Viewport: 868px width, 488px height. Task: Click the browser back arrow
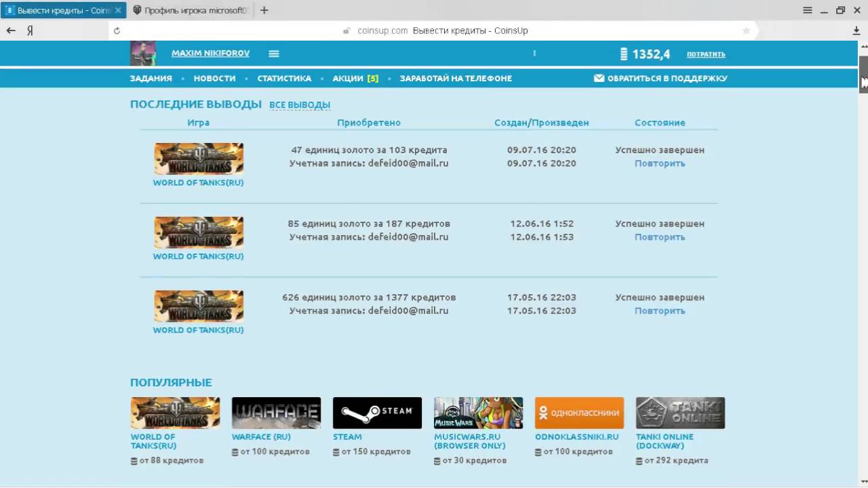tap(11, 30)
